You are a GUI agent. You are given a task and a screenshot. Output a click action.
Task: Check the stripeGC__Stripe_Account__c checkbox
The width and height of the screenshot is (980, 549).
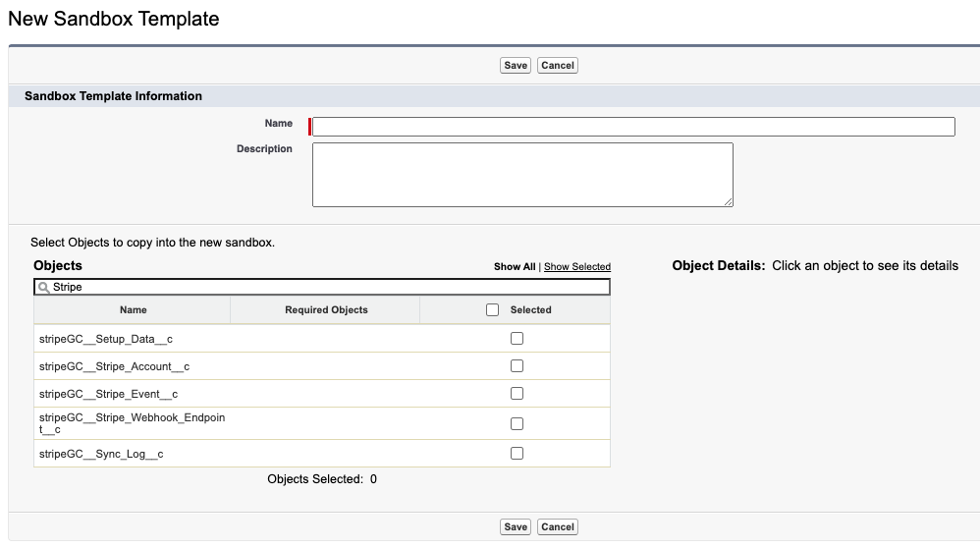517,365
